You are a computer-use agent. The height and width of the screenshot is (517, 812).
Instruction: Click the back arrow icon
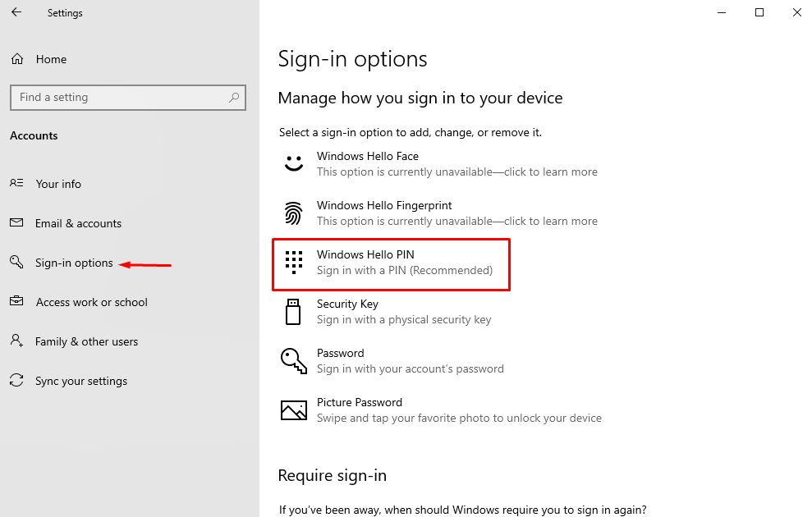(x=16, y=12)
